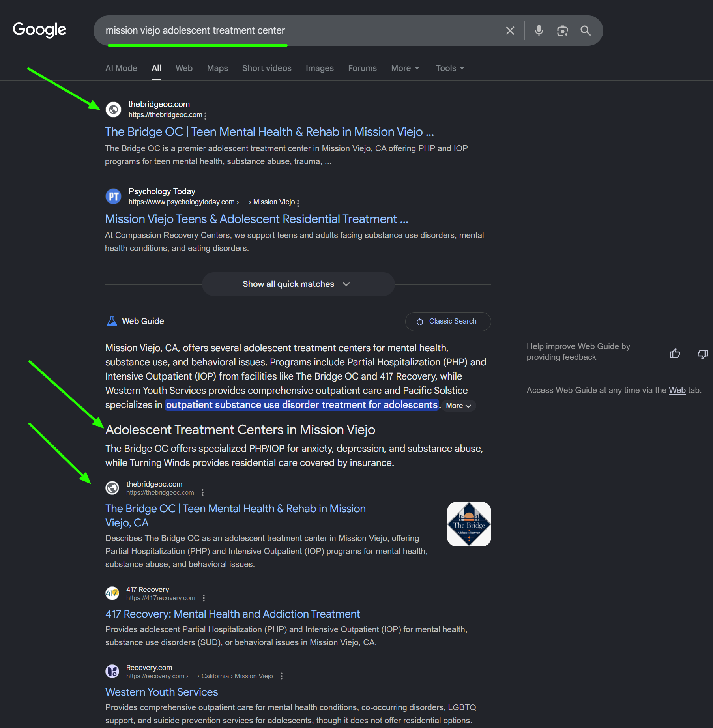Click The Bridge logo thumbnail

[469, 524]
